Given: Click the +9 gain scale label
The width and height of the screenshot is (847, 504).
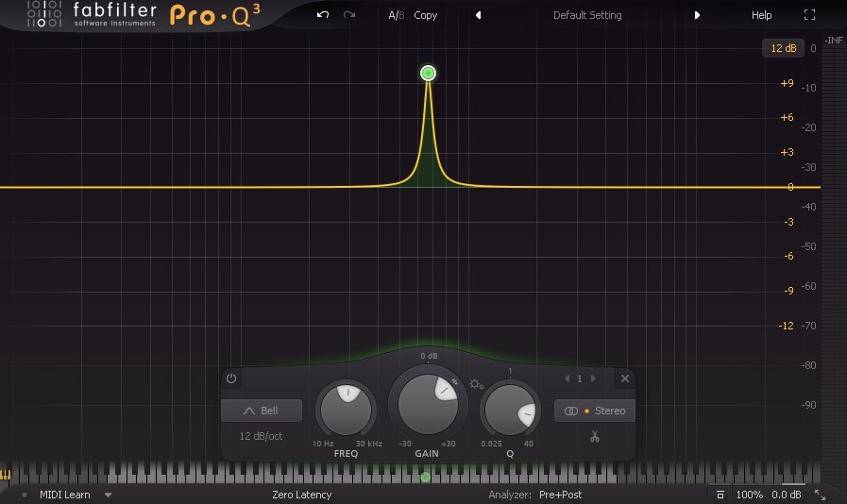Looking at the screenshot, I should click(x=788, y=83).
